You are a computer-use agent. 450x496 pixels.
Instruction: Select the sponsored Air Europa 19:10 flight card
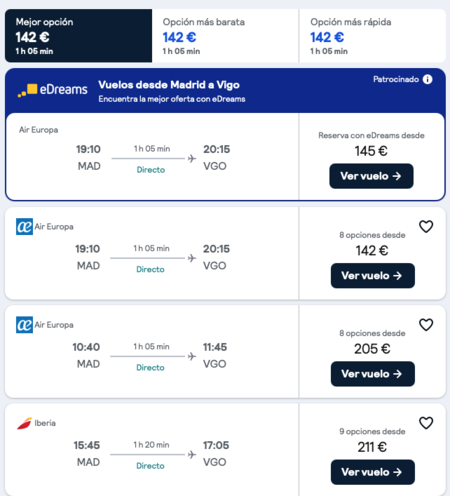coord(152,157)
